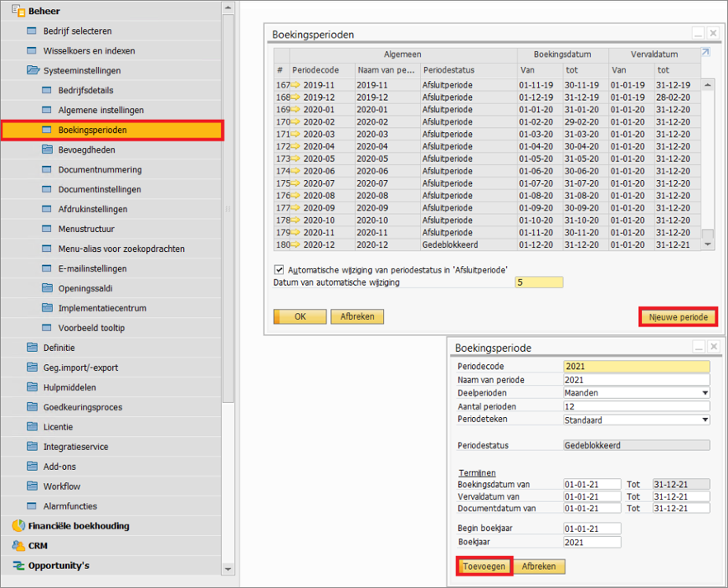Viewport: 728px width, 588px height.
Task: Open Afdrukinstellingen menu item
Action: coord(92,209)
